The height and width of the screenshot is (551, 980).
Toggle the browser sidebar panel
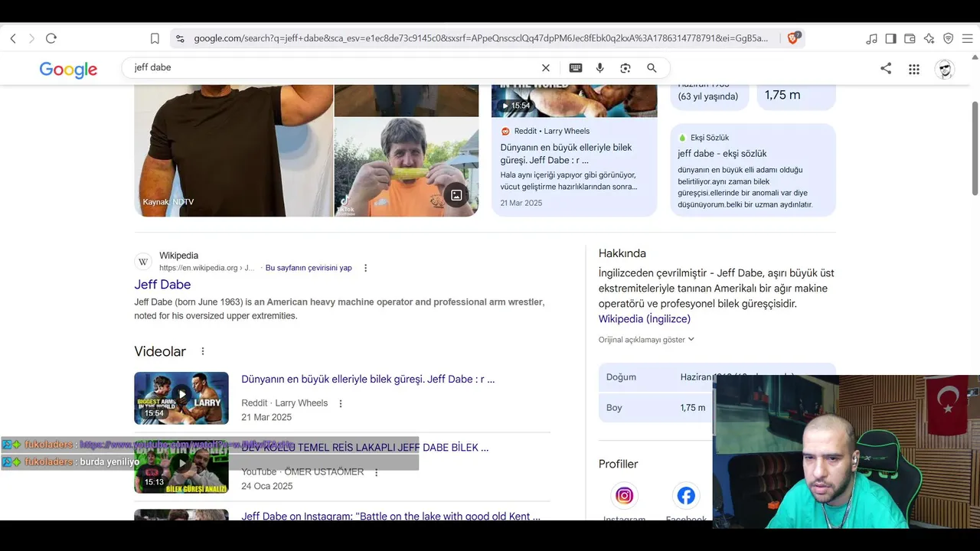[890, 38]
